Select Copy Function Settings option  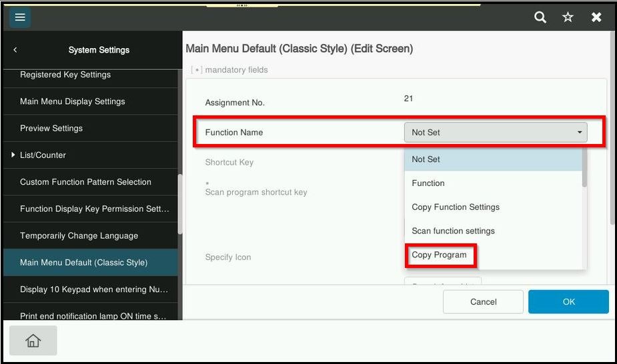point(494,207)
